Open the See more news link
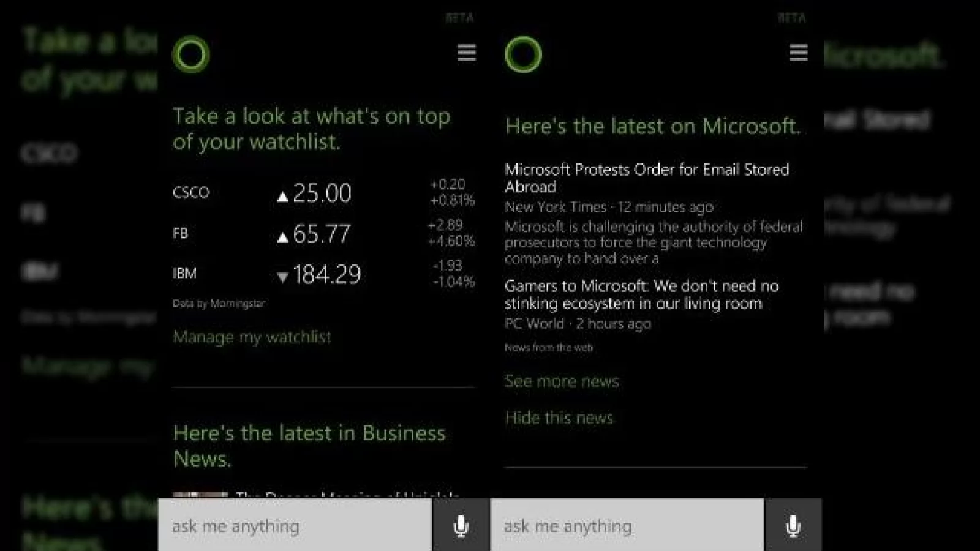This screenshot has height=551, width=980. pos(562,381)
